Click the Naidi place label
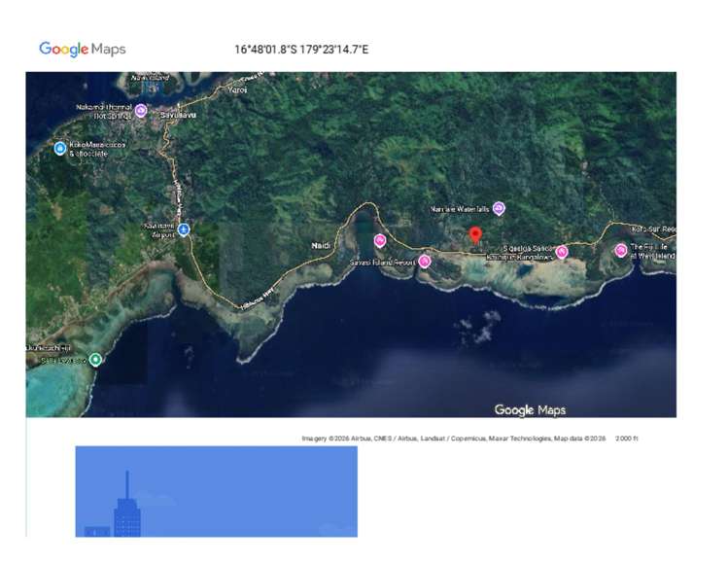Viewport: 728px width, 563px height. (x=321, y=245)
